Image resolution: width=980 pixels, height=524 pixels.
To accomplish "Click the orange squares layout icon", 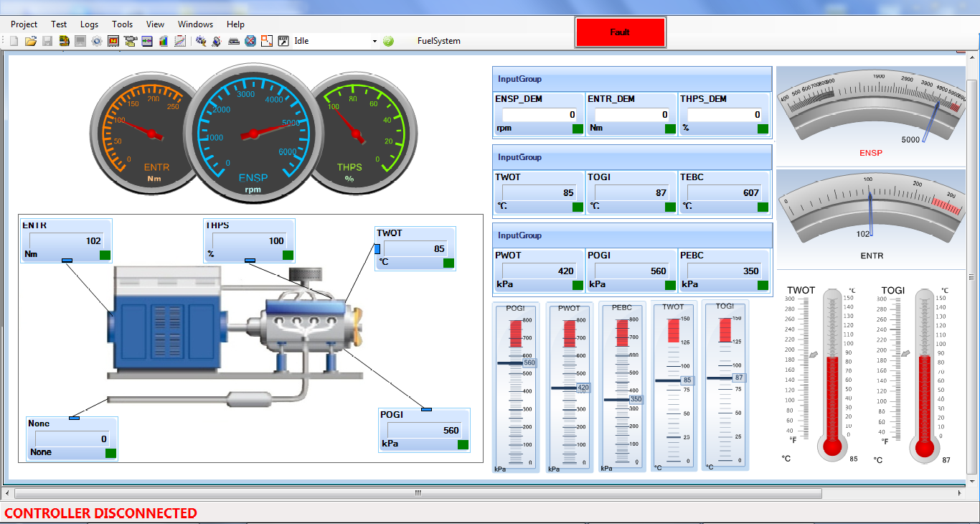I will [x=267, y=41].
